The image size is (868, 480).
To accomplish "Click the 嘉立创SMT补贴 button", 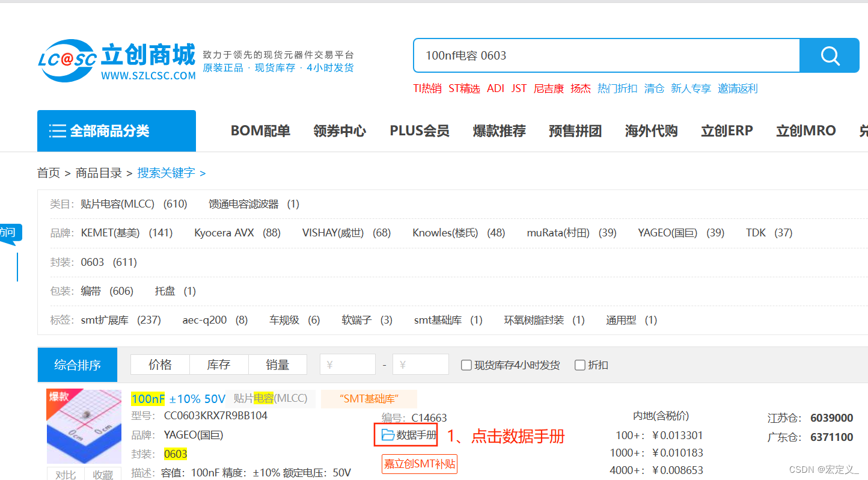I will [x=420, y=464].
